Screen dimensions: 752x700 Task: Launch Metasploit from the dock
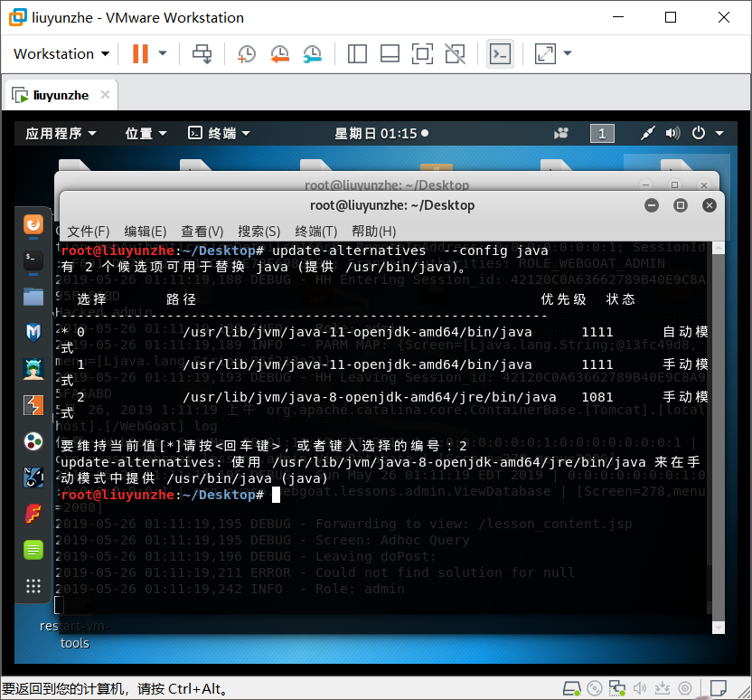coord(33,333)
